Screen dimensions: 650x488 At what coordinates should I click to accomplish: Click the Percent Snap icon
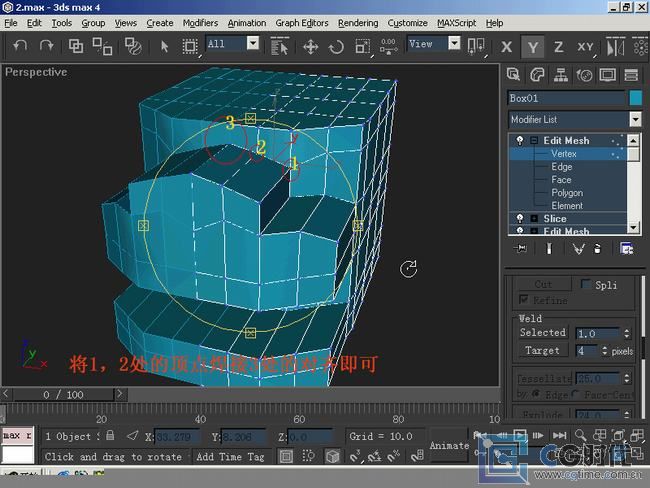click(x=394, y=456)
